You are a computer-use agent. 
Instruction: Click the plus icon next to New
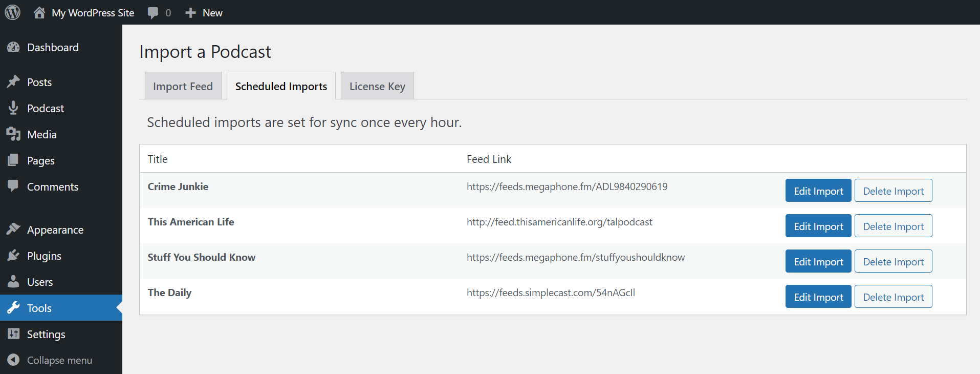(x=190, y=13)
